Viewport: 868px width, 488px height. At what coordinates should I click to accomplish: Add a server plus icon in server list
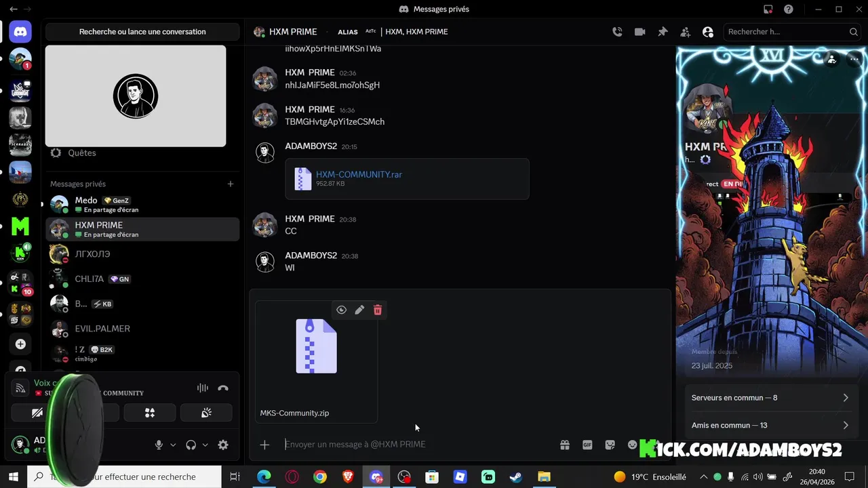[20, 344]
